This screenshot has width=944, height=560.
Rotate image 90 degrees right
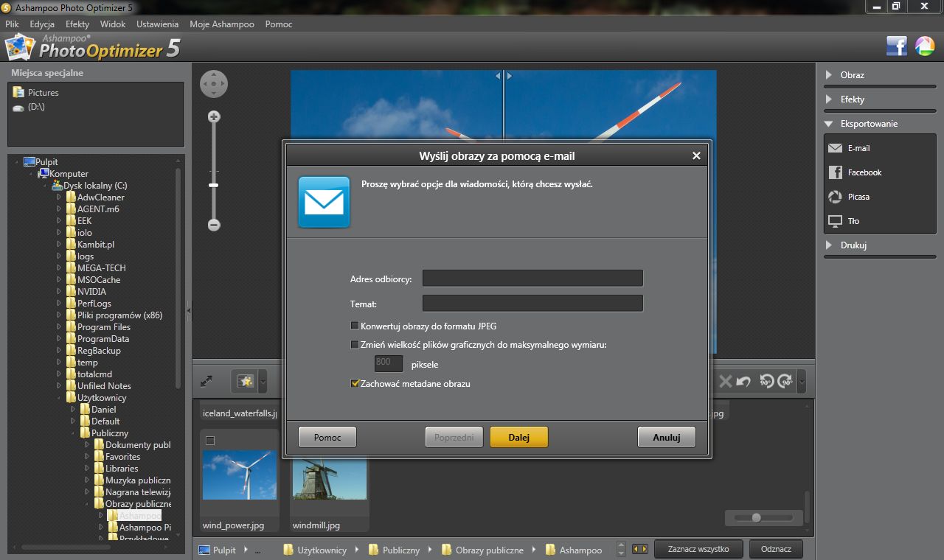pos(785,381)
